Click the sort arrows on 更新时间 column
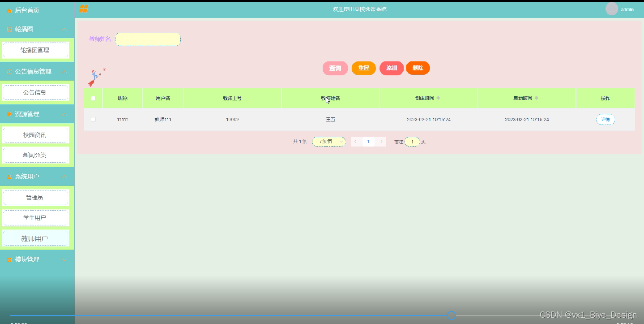The image size is (644, 324). (536, 98)
